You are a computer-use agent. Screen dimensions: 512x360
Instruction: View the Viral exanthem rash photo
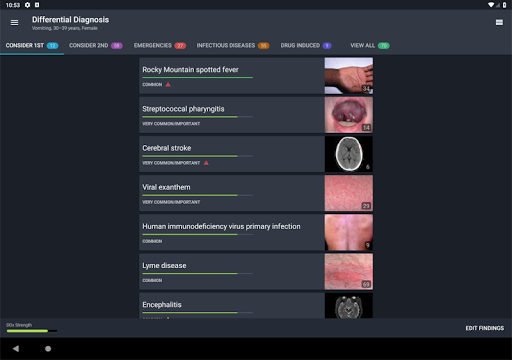point(349,193)
